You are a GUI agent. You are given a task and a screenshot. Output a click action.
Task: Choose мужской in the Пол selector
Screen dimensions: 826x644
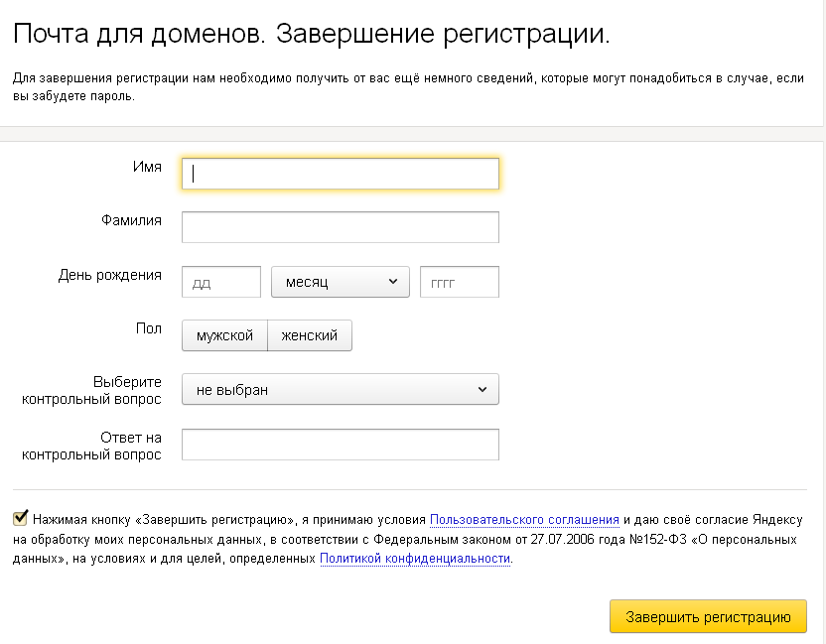[224, 334]
